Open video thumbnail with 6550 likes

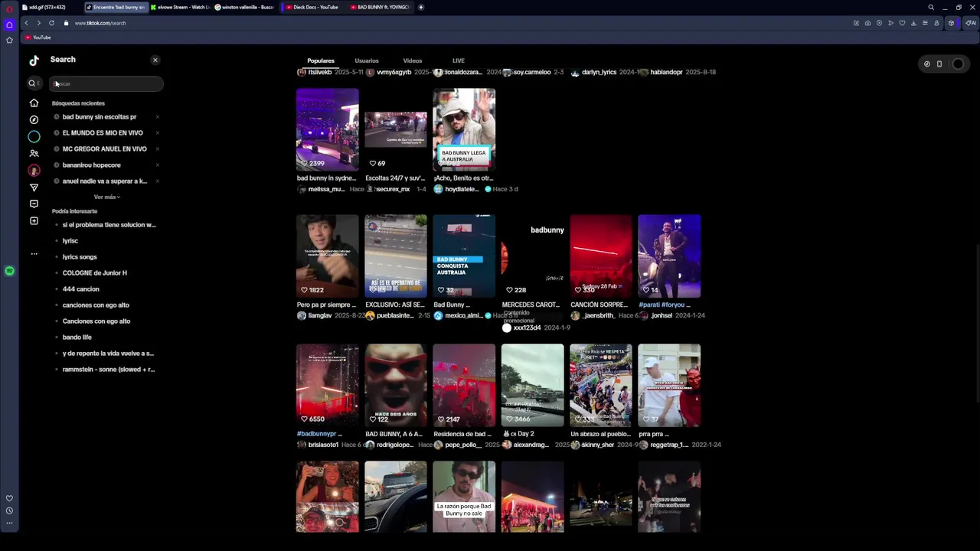[x=327, y=385]
